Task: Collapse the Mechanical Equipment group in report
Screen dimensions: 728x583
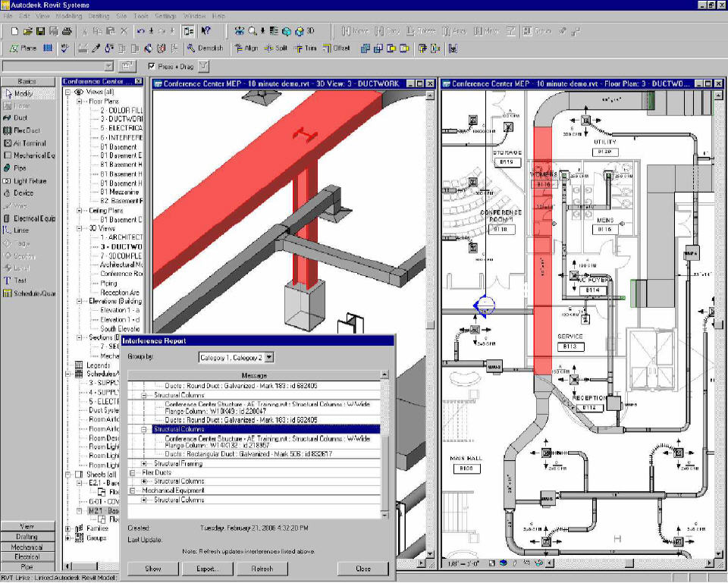Action: click(132, 491)
